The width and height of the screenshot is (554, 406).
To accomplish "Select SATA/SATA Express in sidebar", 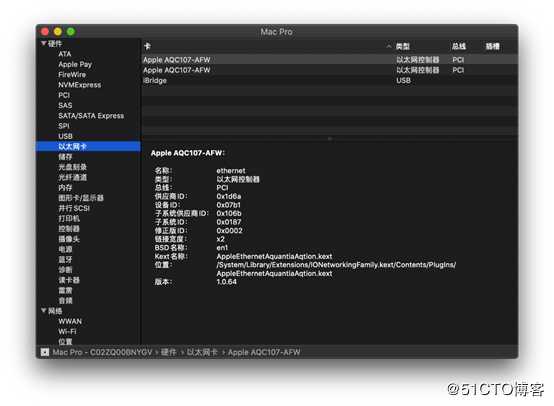I will point(91,116).
